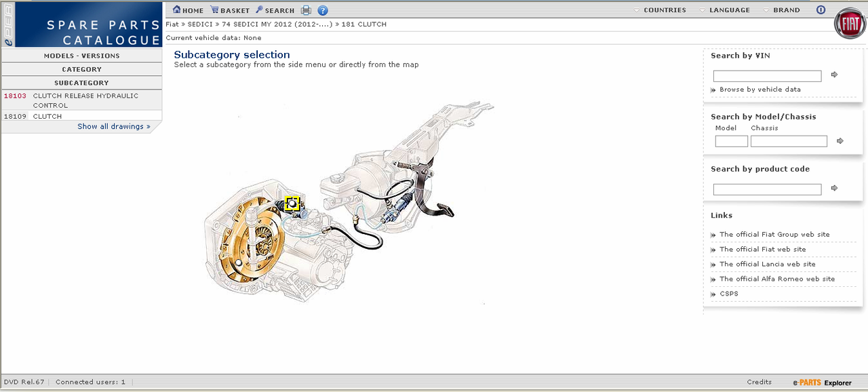Open the MODELS - VERSIONS section
Image resolution: width=868 pixels, height=392 pixels.
point(81,56)
